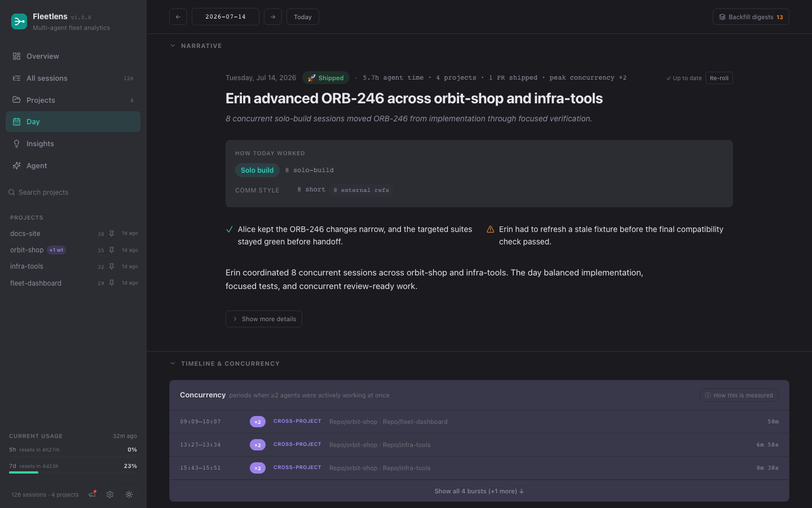The image size is (812, 508).
Task: Click the 5h usage progress bar
Action: [73, 456]
